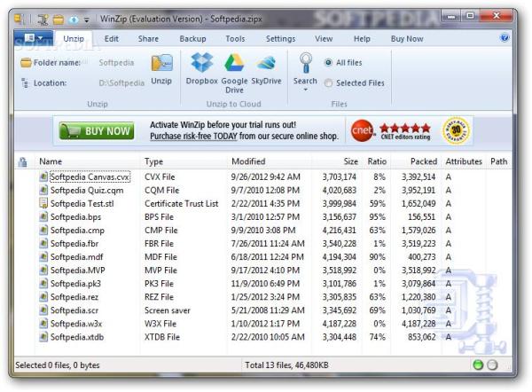
Task: Click file icon of Softpedia.bps
Action: [43, 217]
